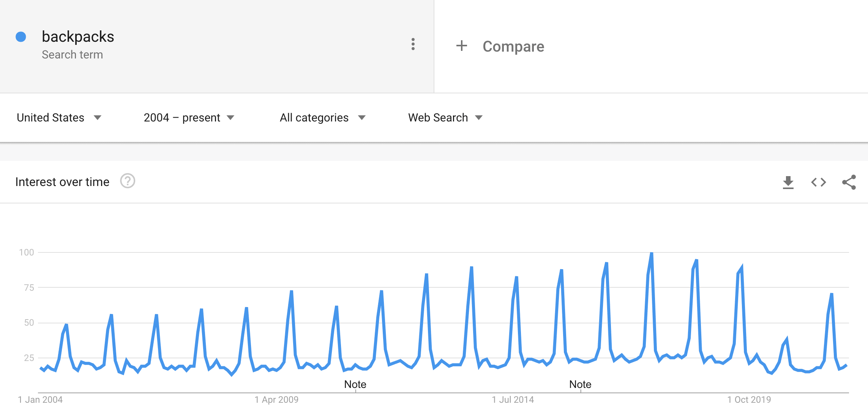Screen dimensions: 868x413
Task: Open the All categories dropdown
Action: pos(323,118)
